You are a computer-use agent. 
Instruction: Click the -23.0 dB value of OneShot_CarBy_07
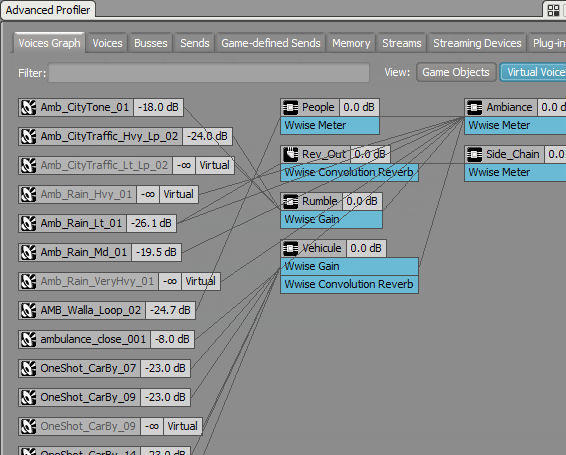click(x=165, y=368)
